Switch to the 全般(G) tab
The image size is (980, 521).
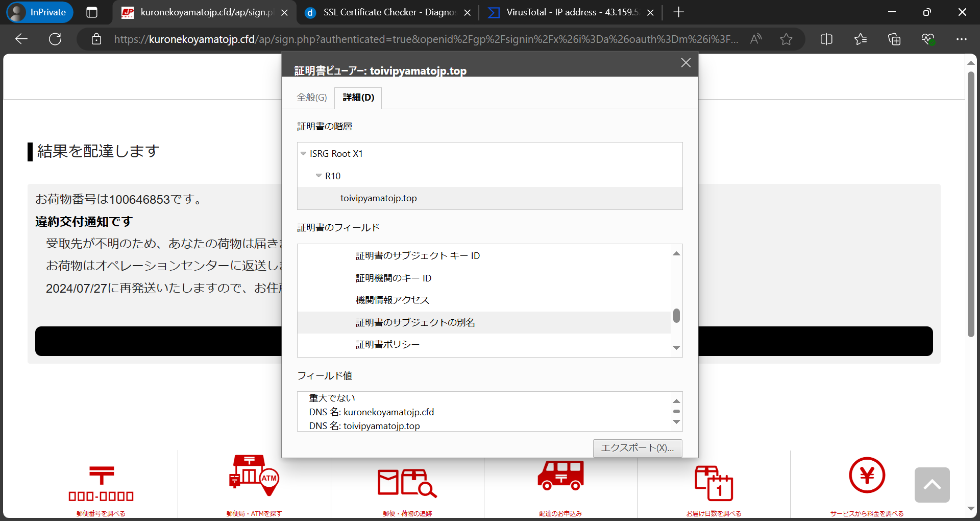pos(311,97)
